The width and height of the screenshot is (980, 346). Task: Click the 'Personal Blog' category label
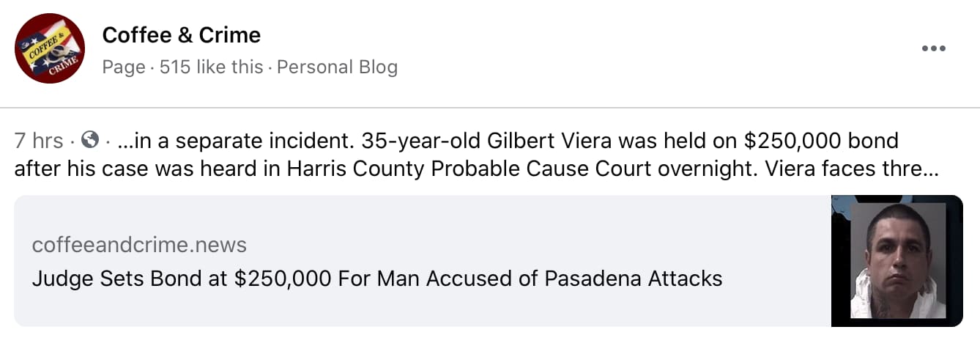click(x=337, y=67)
